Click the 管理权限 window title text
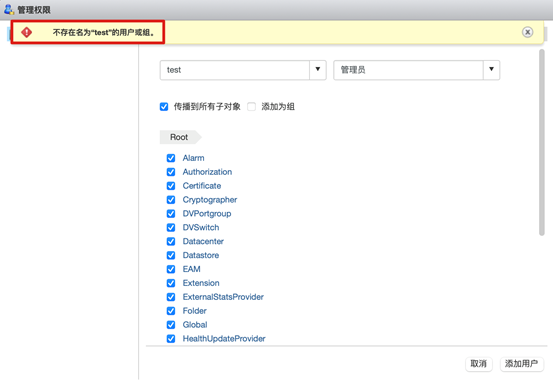 click(34, 10)
